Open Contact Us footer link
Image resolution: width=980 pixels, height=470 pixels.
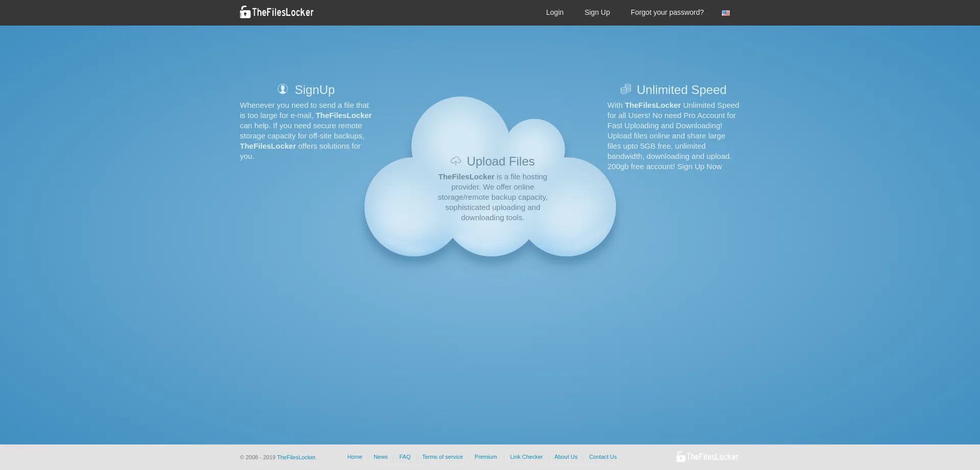pos(603,457)
